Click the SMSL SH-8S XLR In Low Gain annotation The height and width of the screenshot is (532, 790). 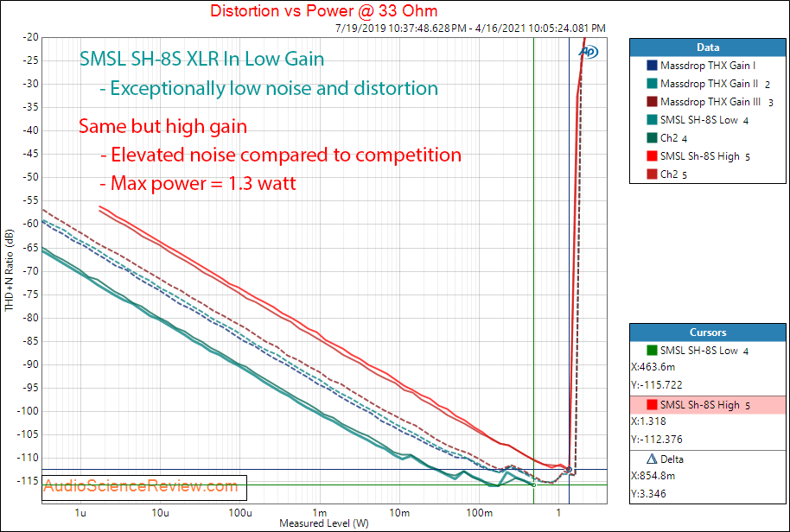coord(202,59)
